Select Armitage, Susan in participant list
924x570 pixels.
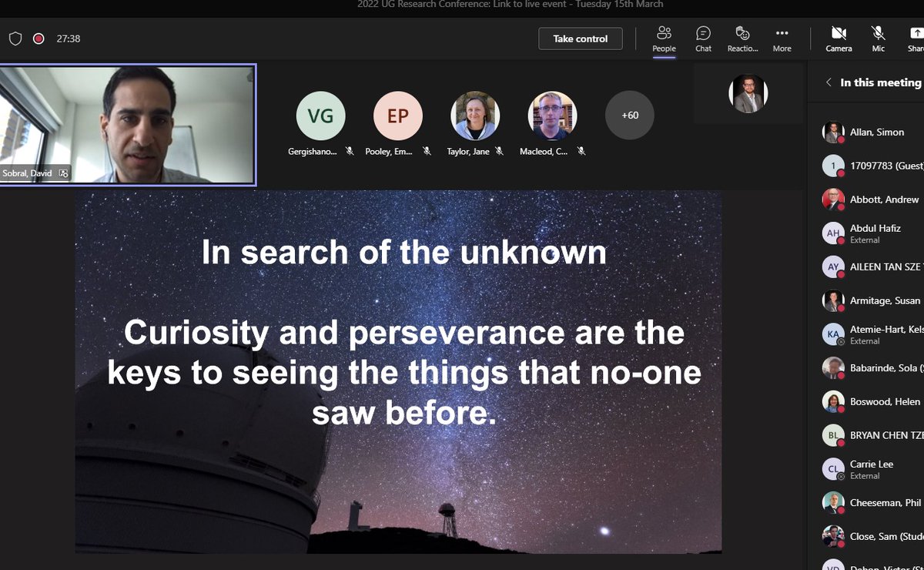872,300
